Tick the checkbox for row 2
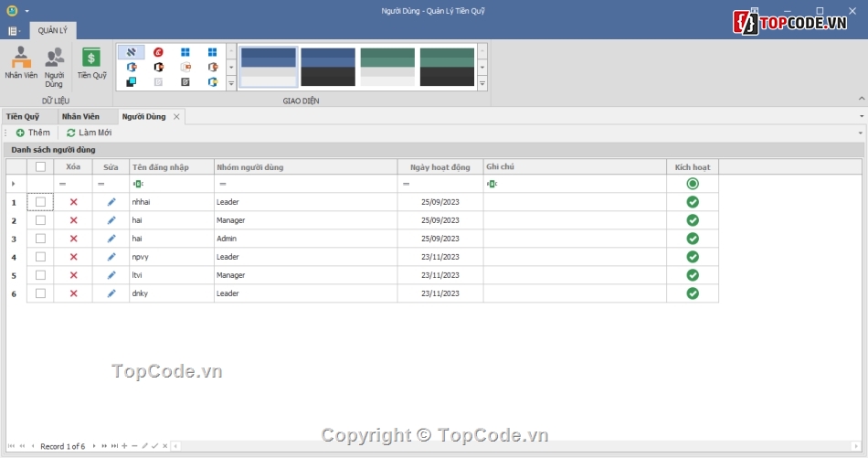 (40, 220)
